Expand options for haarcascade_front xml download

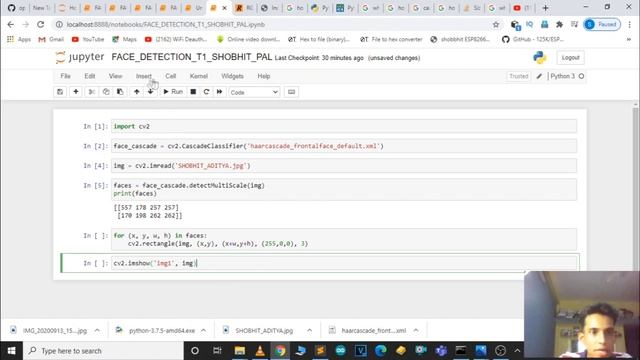tap(416, 330)
